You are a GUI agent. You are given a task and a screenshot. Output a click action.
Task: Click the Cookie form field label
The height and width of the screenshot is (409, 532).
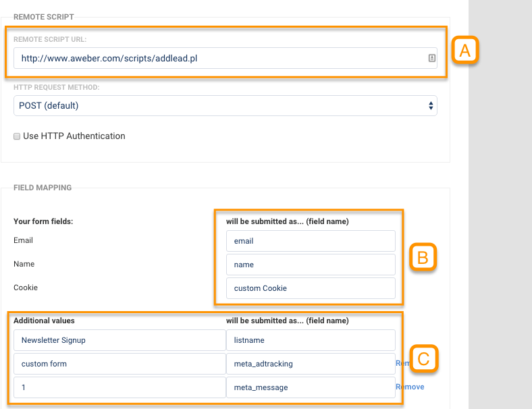pos(26,288)
